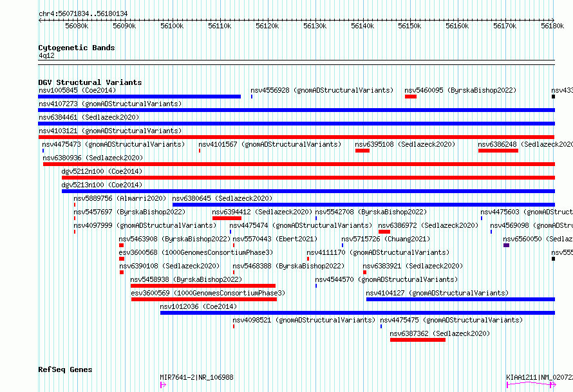This screenshot has height=392, width=573.
Task: Click nsv5468388 (ByrskaBishop2022) label
Action: point(288,266)
